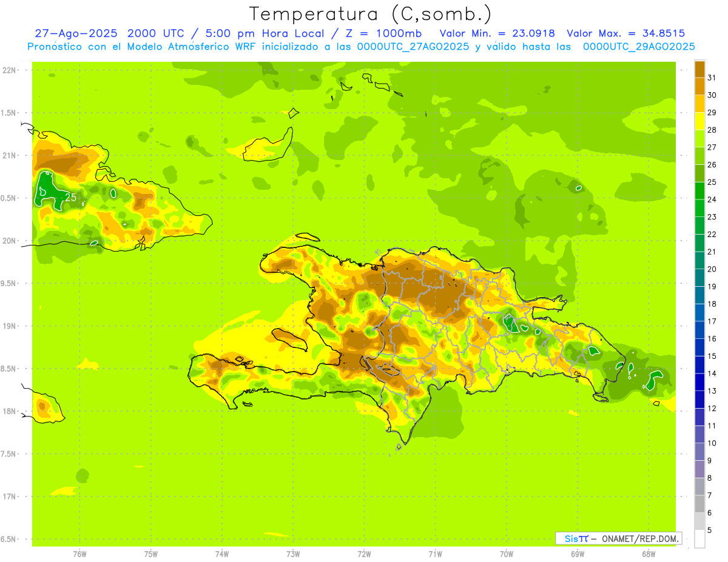728x562 pixels.
Task: Click the "17N" latitude label
Action: (10, 497)
